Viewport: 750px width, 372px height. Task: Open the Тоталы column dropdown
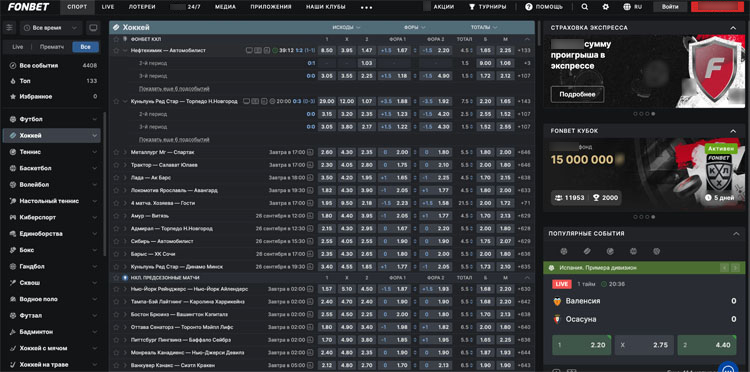(484, 27)
